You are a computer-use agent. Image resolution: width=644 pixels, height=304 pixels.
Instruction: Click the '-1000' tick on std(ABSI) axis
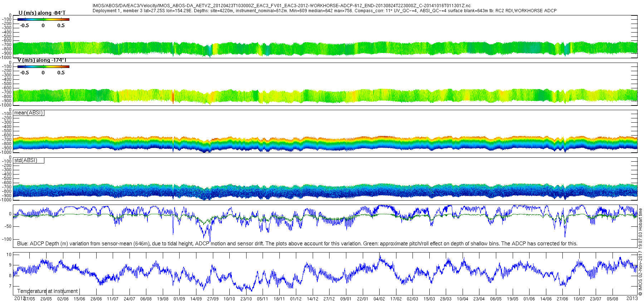click(6, 200)
